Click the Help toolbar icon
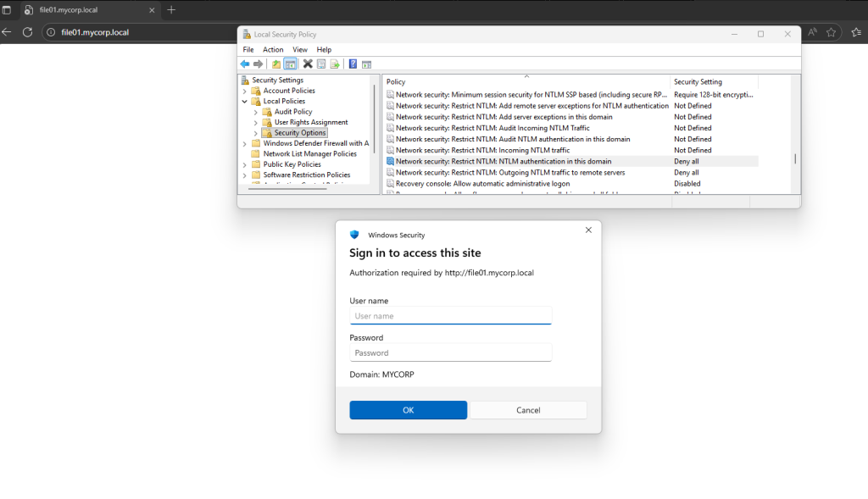The width and height of the screenshot is (868, 499). point(353,64)
